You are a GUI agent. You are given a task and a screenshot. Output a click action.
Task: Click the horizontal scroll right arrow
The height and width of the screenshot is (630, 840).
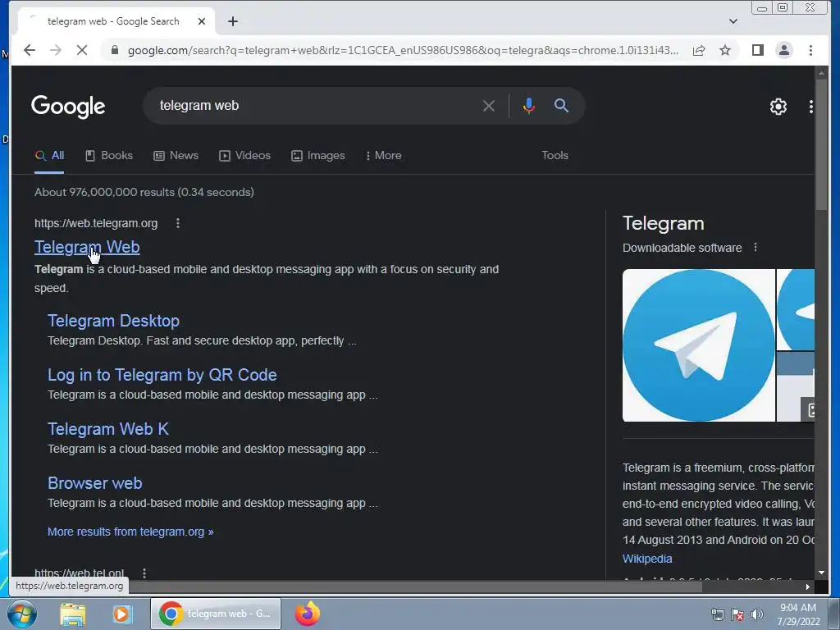click(808, 587)
